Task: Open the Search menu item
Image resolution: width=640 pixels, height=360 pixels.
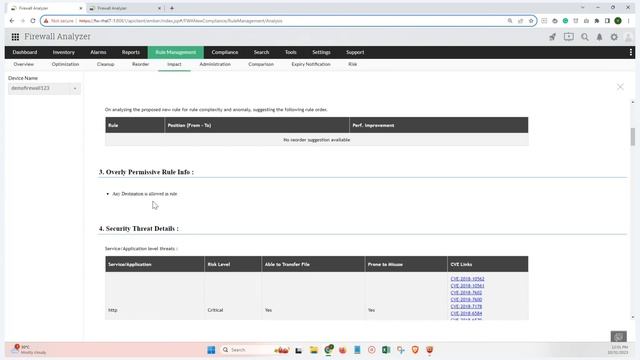Action: [261, 52]
